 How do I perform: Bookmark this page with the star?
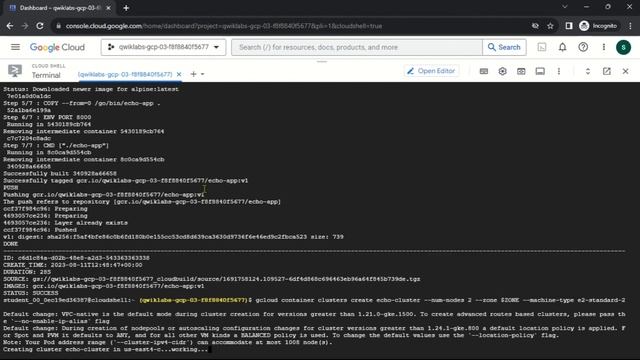[x=550, y=26]
